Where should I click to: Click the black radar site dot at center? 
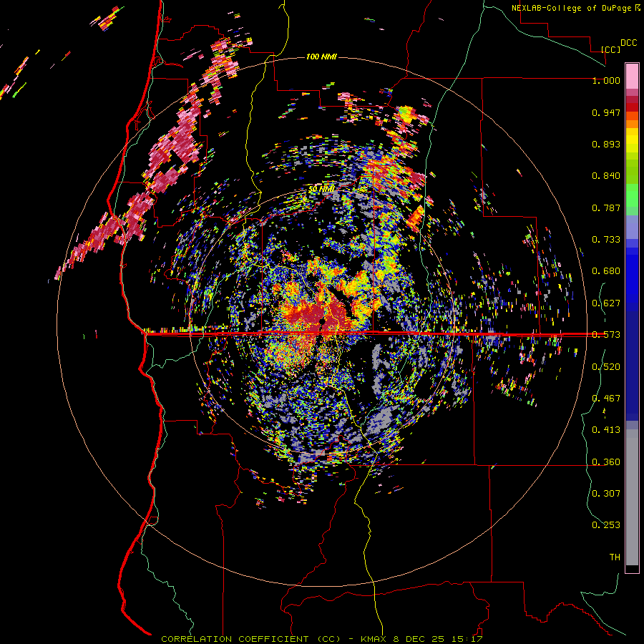click(322, 321)
